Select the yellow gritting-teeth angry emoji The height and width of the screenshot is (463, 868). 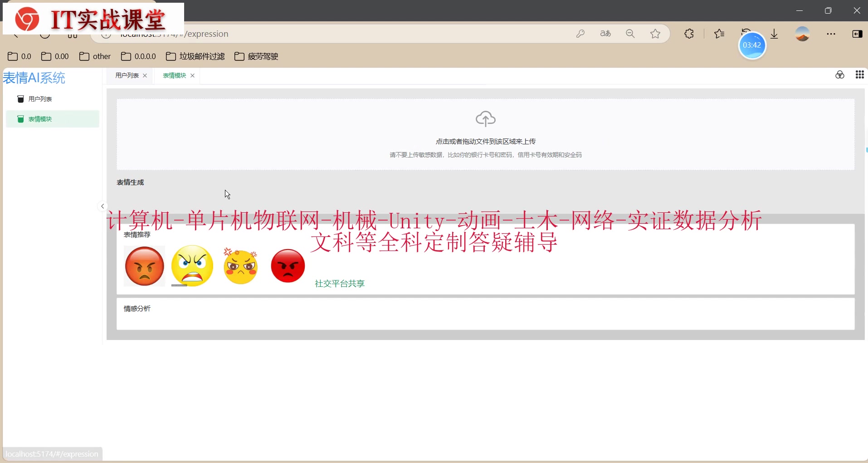coord(192,266)
